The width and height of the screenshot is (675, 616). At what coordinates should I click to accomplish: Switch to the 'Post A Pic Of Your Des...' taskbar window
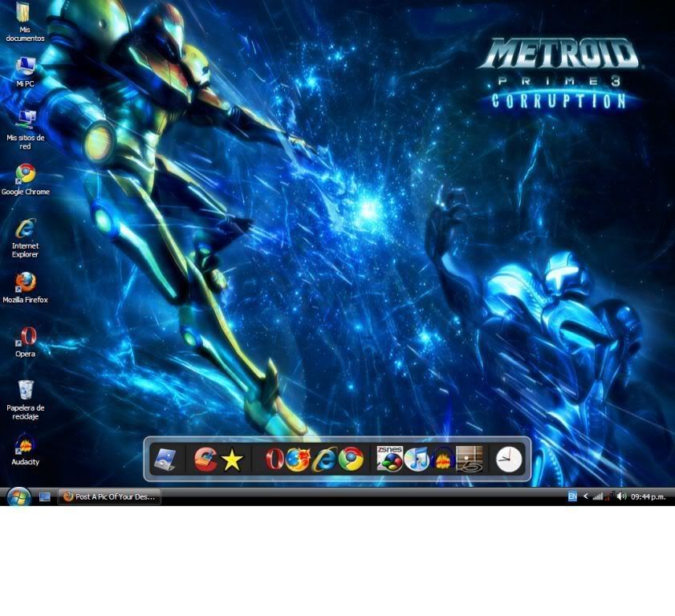[109, 496]
